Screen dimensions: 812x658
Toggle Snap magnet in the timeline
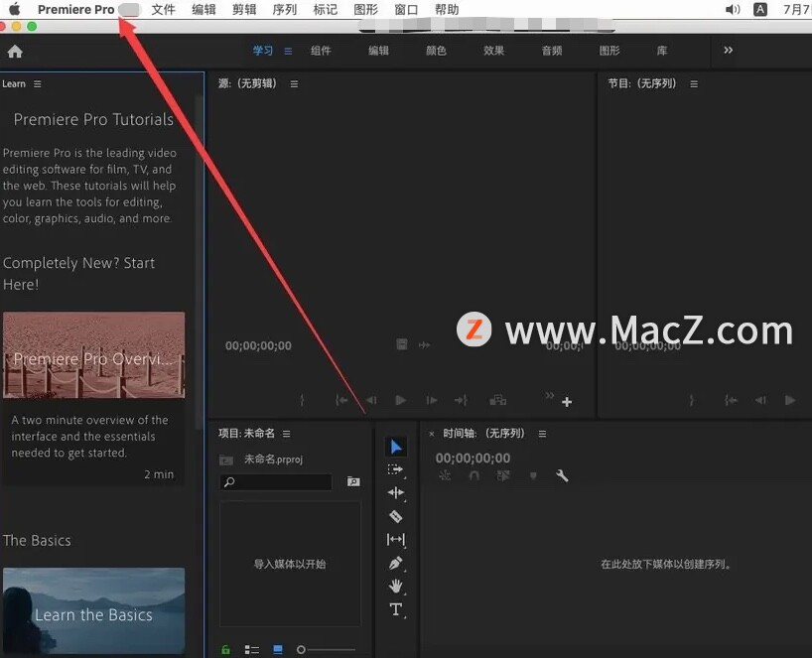pos(474,475)
